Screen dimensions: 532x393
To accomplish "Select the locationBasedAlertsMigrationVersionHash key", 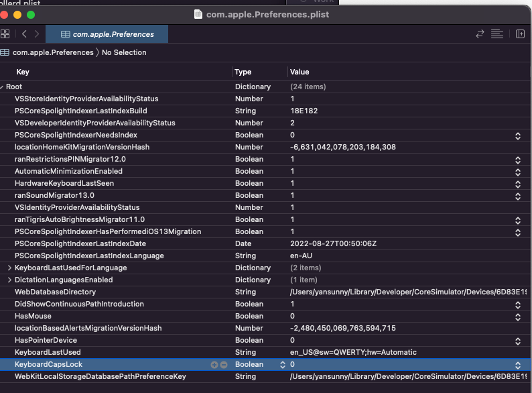I will (88, 328).
